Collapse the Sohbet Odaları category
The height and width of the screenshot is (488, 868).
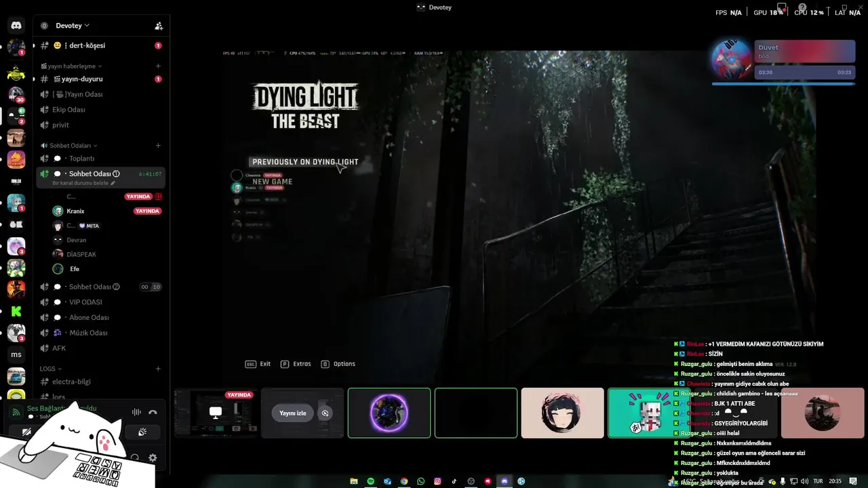pos(69,146)
